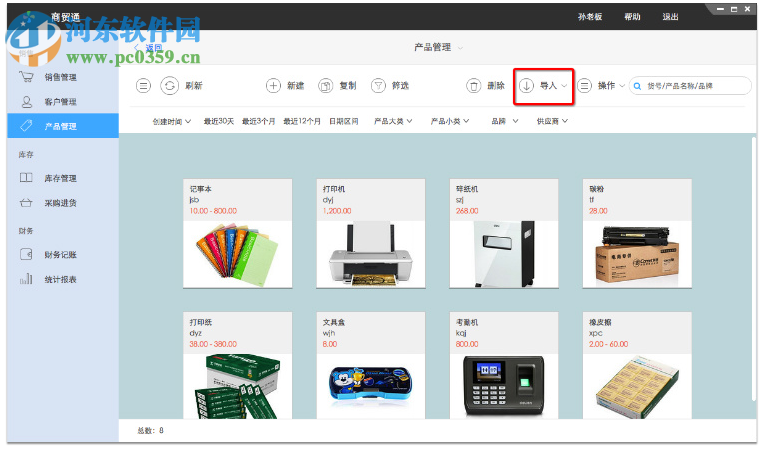The height and width of the screenshot is (454, 761).
Task: Open the 橡皮擦 product card image
Action: [x=637, y=387]
